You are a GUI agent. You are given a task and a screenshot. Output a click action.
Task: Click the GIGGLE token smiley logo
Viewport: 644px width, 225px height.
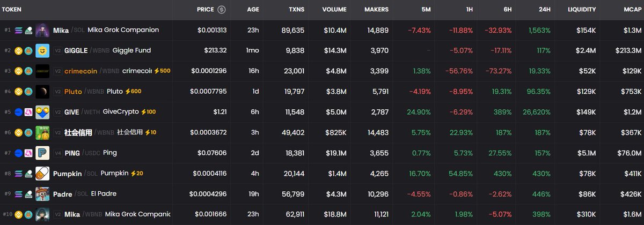pos(42,51)
